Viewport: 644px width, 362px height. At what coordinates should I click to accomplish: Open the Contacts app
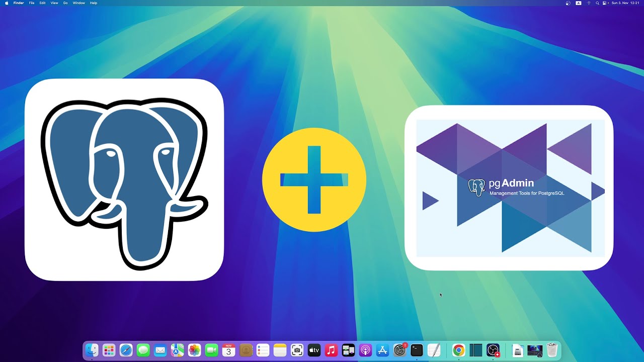pos(246,350)
